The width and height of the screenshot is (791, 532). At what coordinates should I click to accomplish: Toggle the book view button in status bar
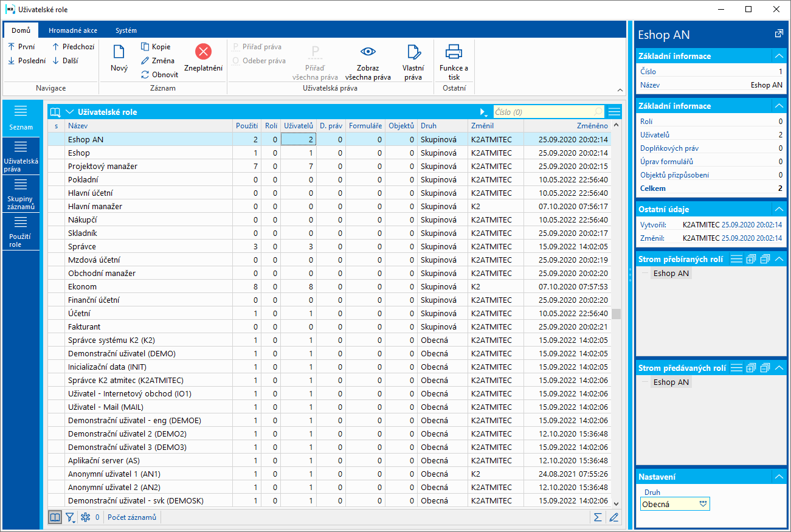[x=55, y=517]
